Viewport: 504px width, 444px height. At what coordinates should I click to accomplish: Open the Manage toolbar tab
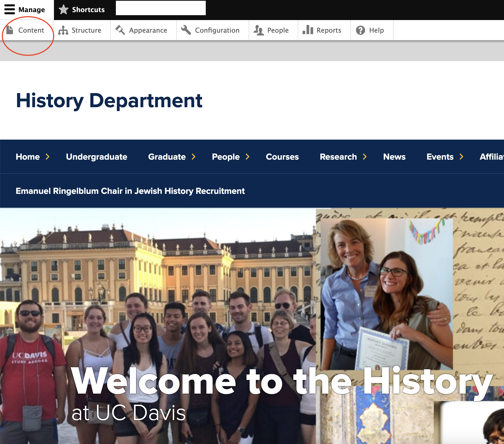27,10
